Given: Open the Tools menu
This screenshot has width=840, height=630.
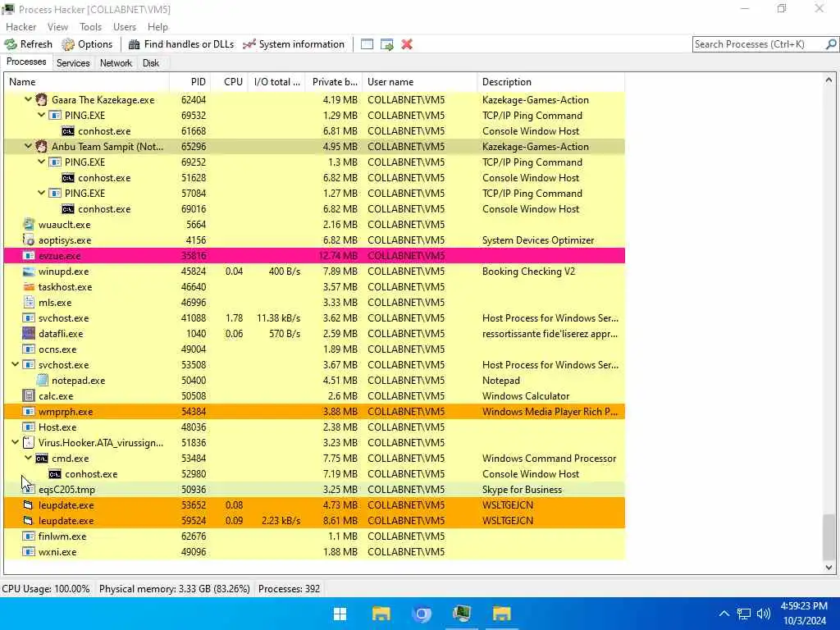Looking at the screenshot, I should pos(90,27).
